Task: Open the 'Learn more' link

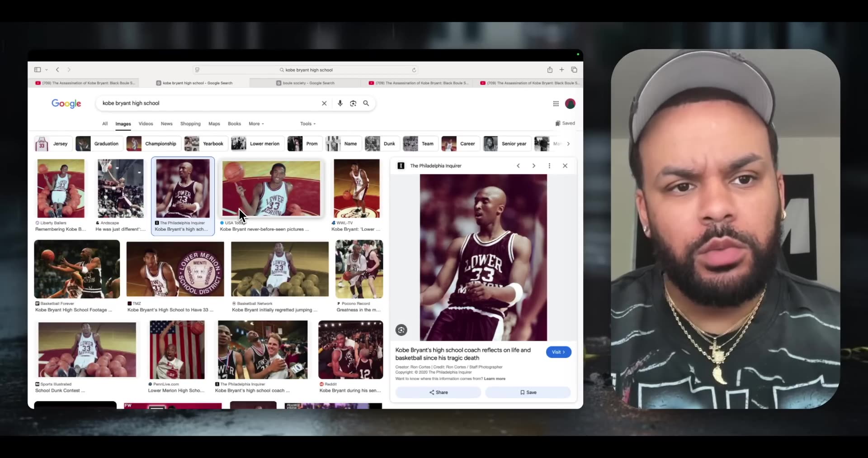Action: [495, 379]
